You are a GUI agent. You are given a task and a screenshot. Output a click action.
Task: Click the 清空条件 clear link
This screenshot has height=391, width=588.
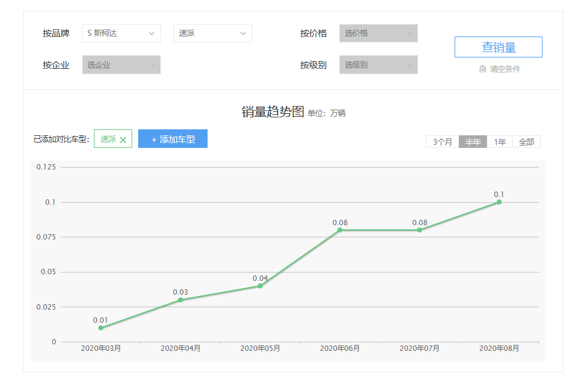(x=504, y=69)
